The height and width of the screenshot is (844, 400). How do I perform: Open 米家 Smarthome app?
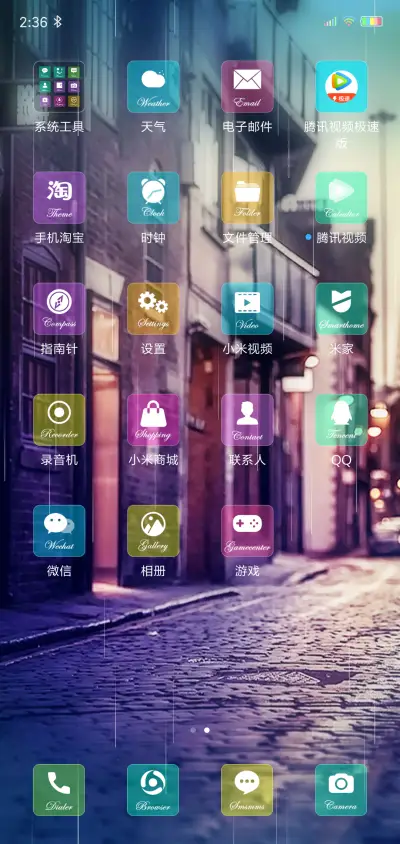coord(341,309)
